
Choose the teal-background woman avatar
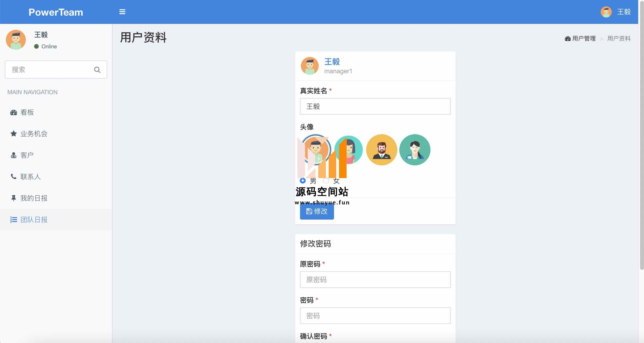click(349, 150)
